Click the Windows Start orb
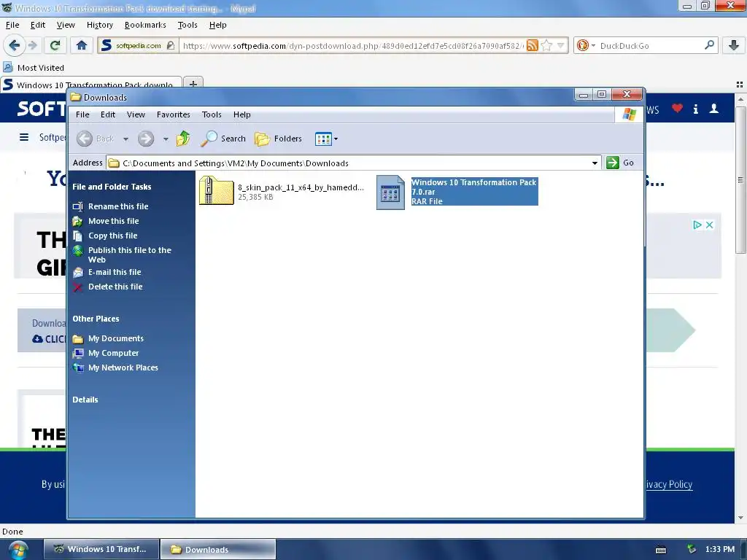The image size is (747, 560). tap(18, 550)
